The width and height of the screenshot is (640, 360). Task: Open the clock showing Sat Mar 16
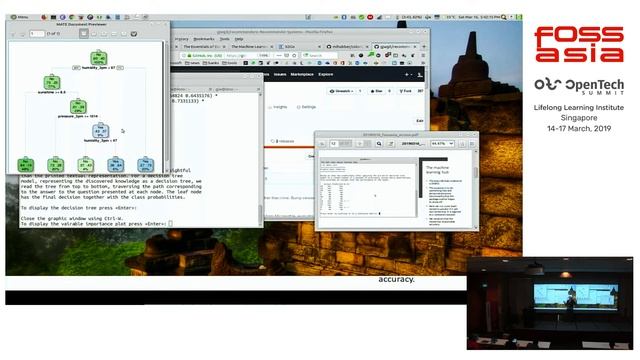479,17
